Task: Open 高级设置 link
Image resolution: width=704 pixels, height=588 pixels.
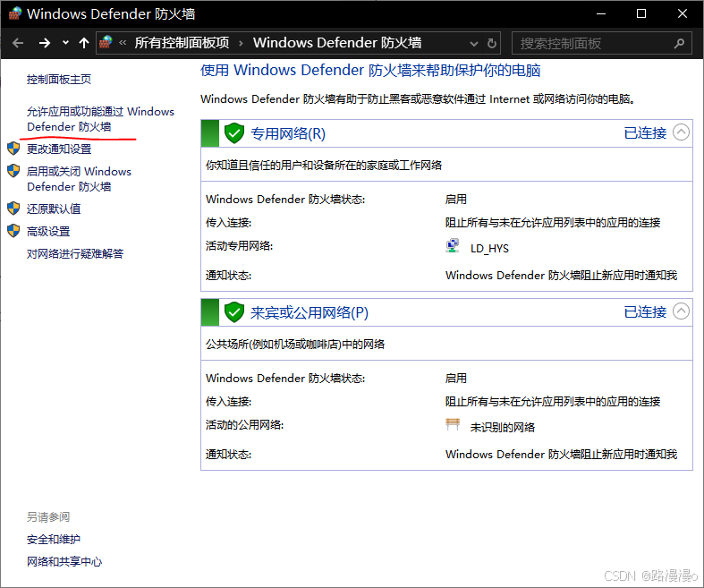Action: pos(48,231)
